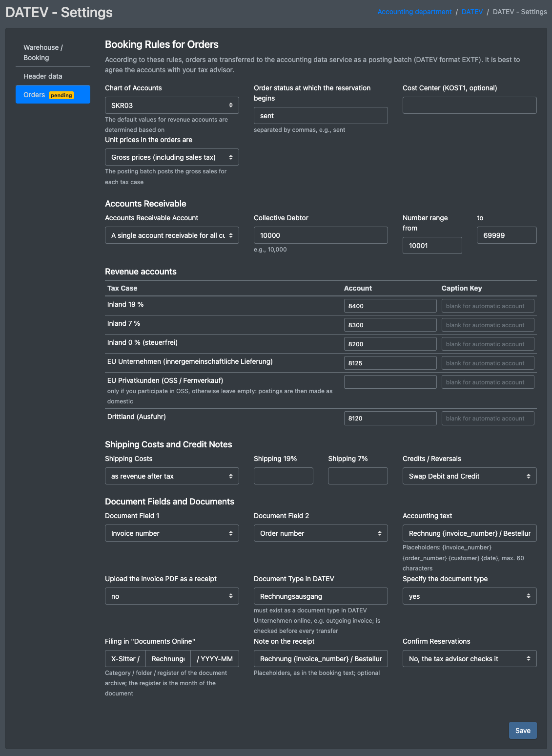Click the Inland 0 % caption key field
Viewport: 552px width, 756px height.
(488, 344)
